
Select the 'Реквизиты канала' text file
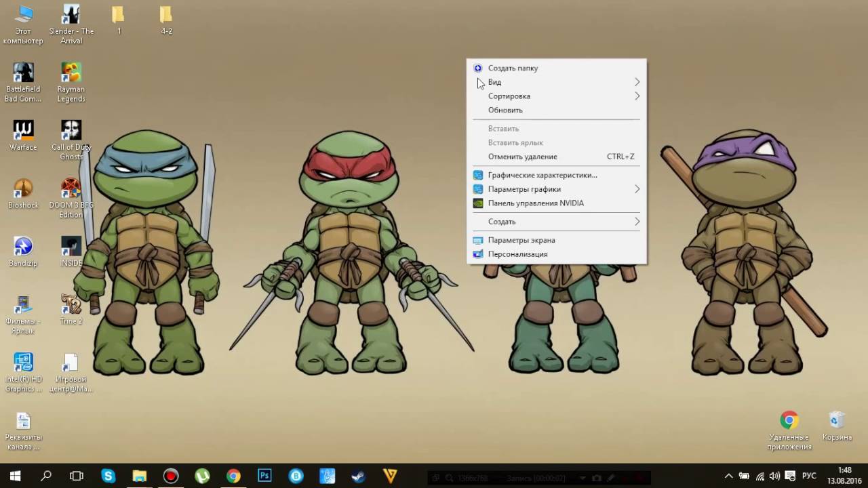pos(23,431)
